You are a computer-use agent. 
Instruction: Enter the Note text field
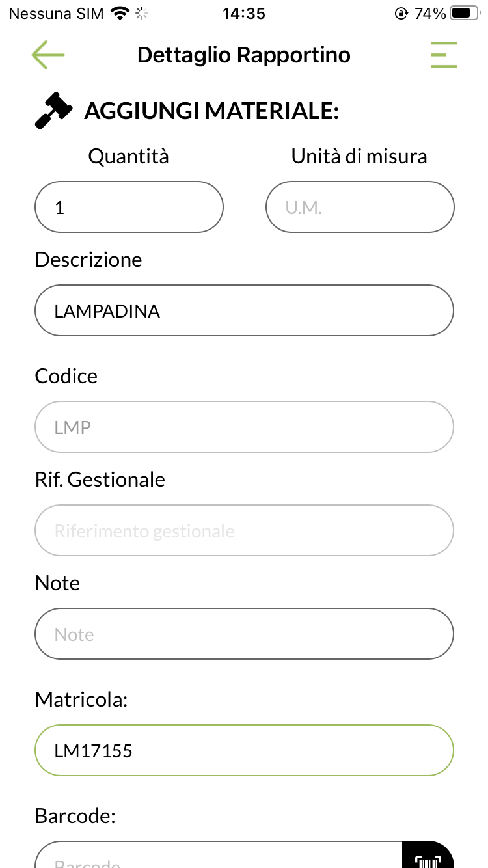[x=244, y=634]
